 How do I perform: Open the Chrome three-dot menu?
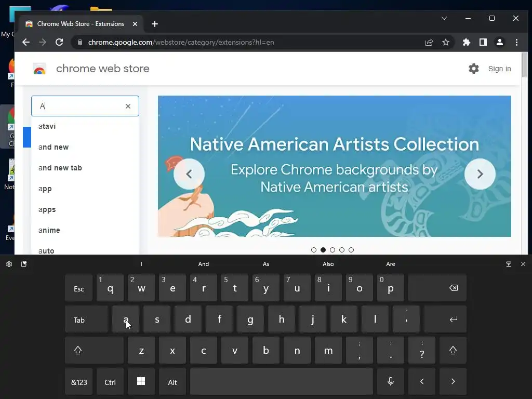pyautogui.click(x=516, y=42)
